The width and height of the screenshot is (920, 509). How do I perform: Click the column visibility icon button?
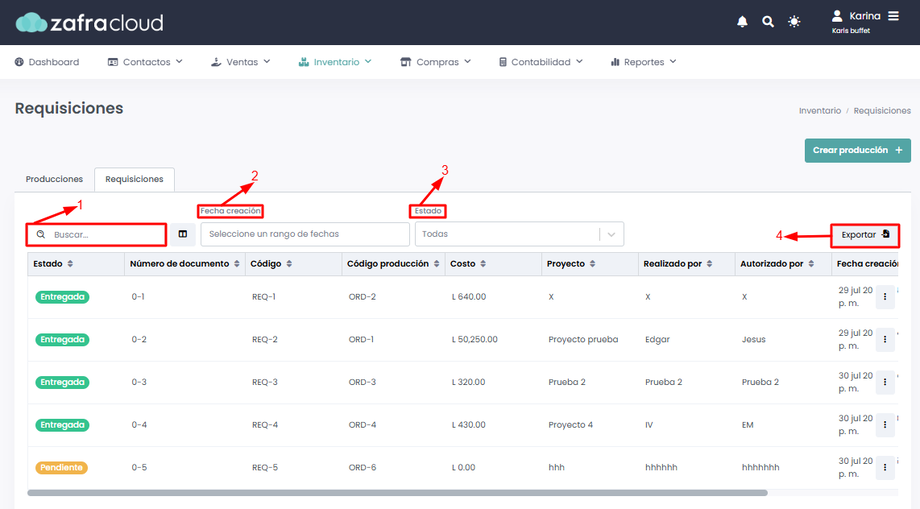click(182, 234)
